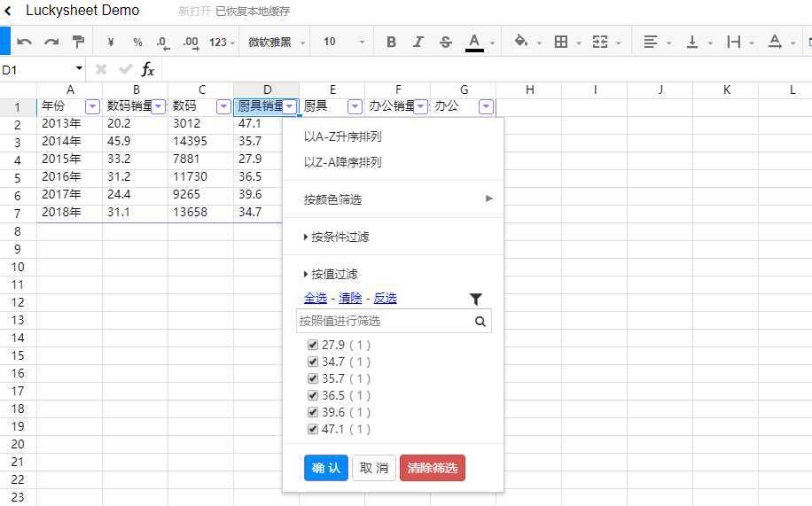812x506 pixels.
Task: Apply cell borders
Action: click(561, 42)
